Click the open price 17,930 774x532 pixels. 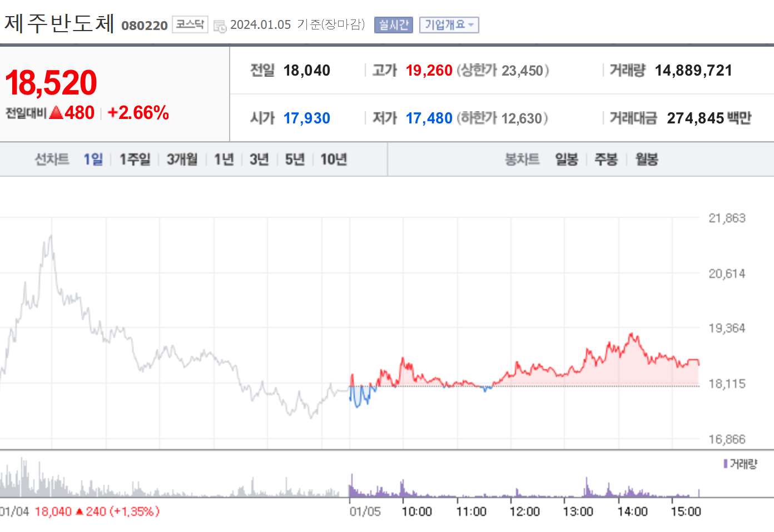[307, 118]
